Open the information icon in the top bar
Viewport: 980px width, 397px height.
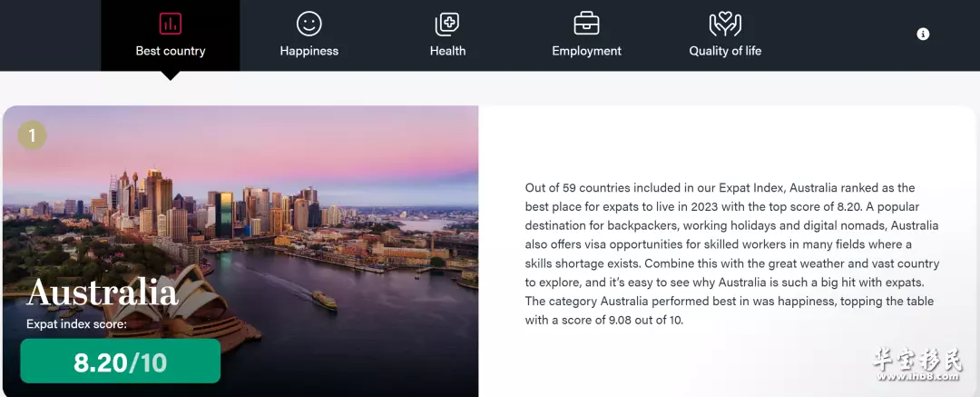coord(923,34)
